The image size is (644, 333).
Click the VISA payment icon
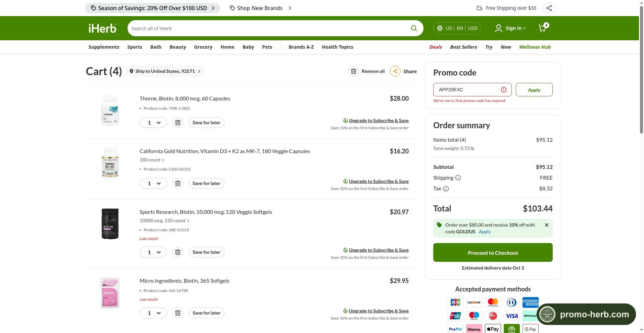512,316
